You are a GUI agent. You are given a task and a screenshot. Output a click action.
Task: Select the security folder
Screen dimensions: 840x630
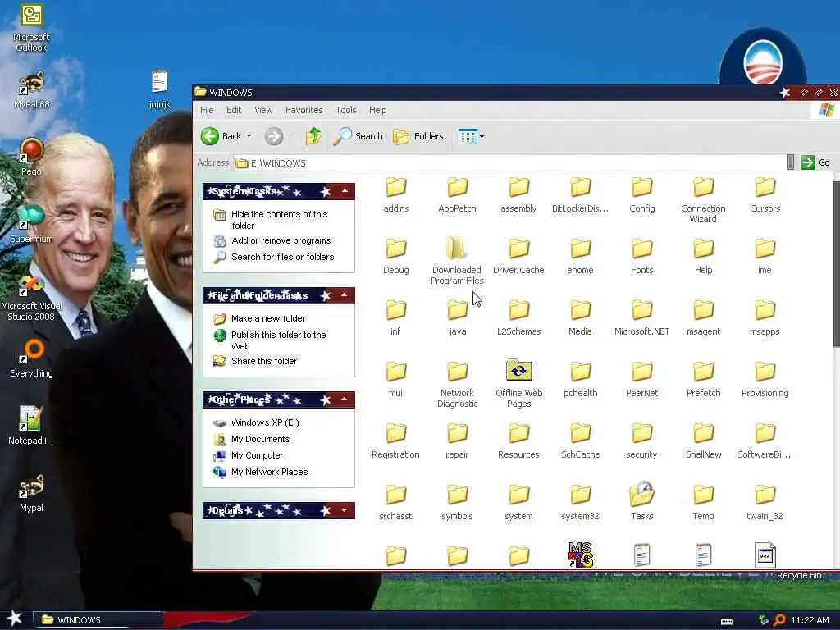click(x=641, y=440)
